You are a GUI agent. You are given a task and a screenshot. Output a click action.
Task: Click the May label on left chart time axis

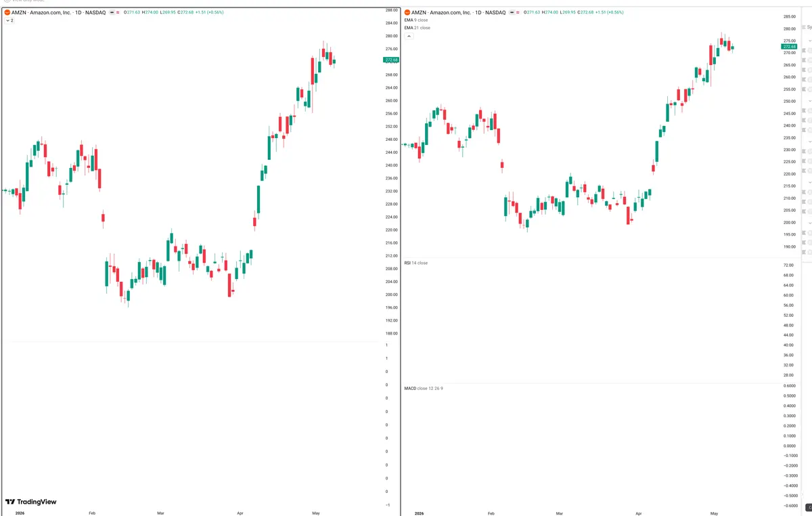tap(315, 514)
